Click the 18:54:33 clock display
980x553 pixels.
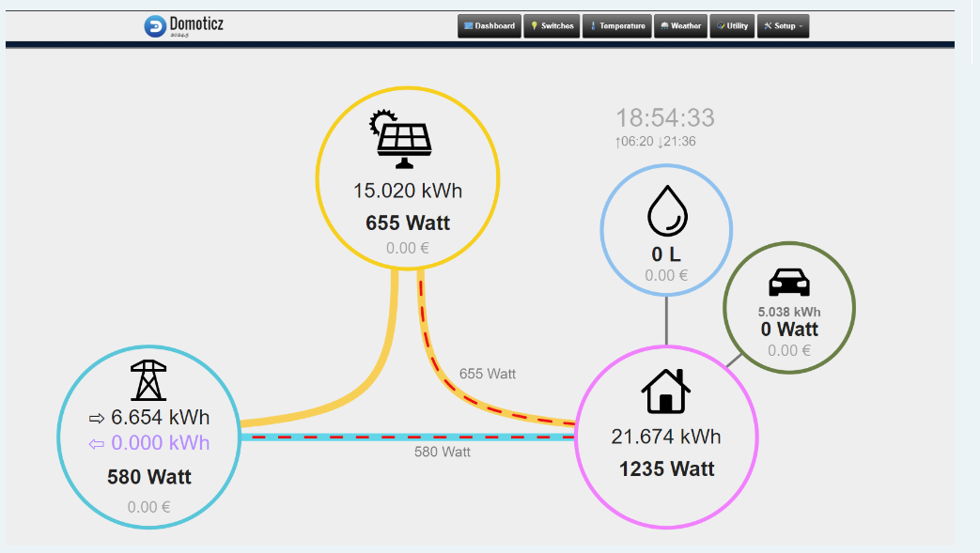point(665,118)
